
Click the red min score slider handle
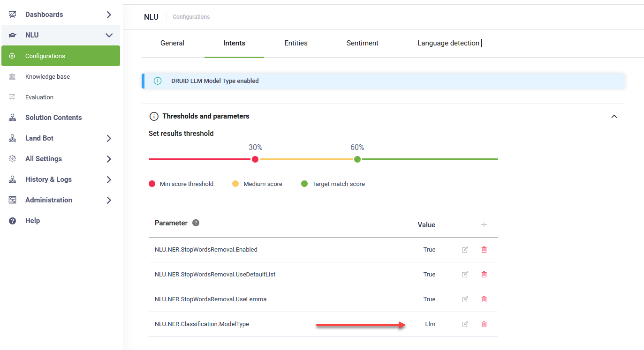pos(255,159)
